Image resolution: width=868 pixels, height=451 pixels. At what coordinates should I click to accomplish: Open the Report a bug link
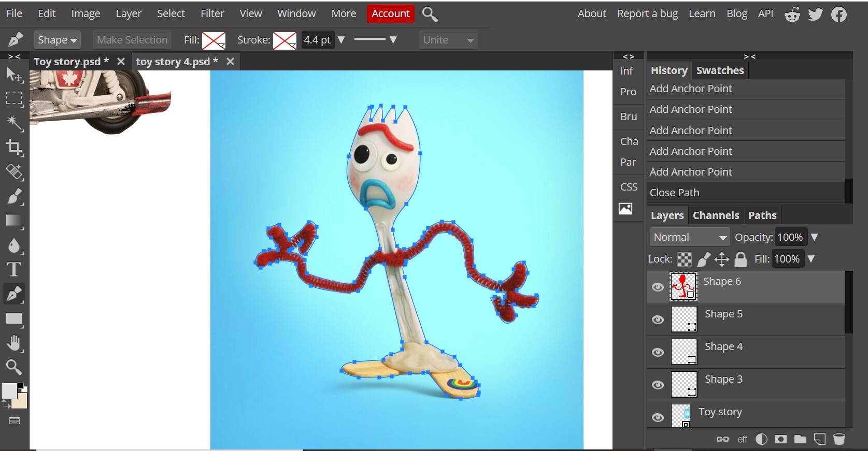(x=647, y=13)
